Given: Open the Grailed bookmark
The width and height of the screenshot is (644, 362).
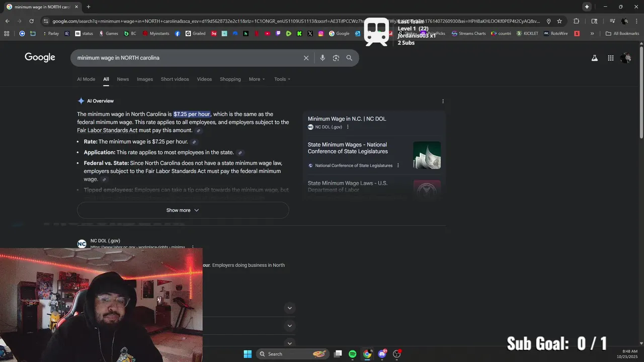Looking at the screenshot, I should [x=195, y=34].
